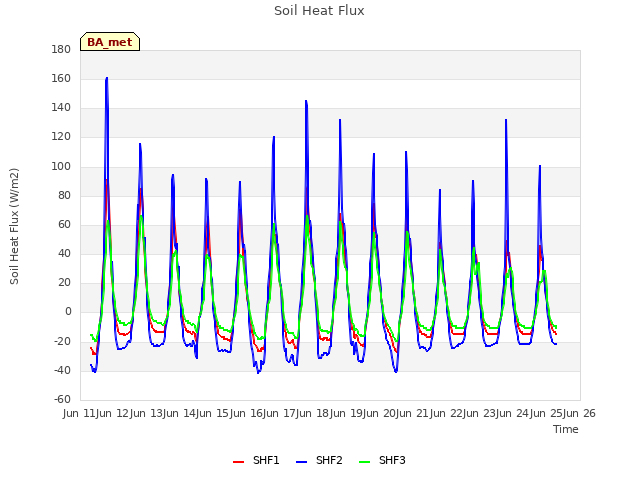The image size is (640, 480).
Task: Click the Jun 16 x-axis tick label
Action: click(x=247, y=413)
